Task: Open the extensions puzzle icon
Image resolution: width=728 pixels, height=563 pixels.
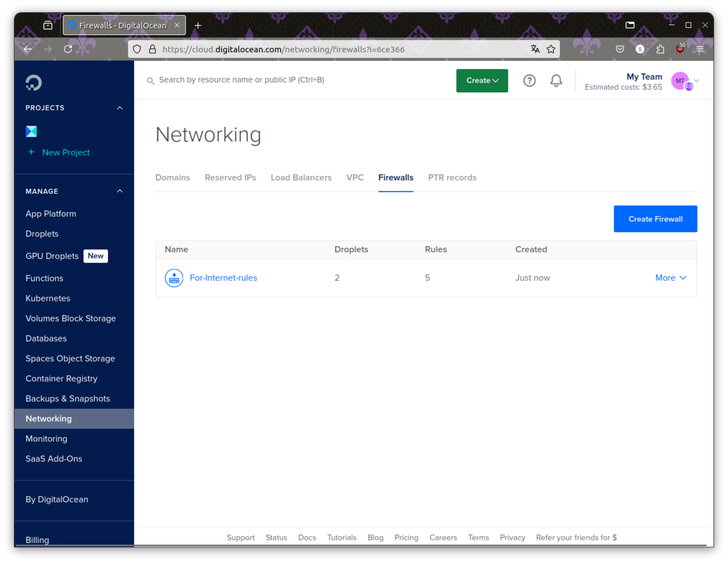Action: [660, 49]
